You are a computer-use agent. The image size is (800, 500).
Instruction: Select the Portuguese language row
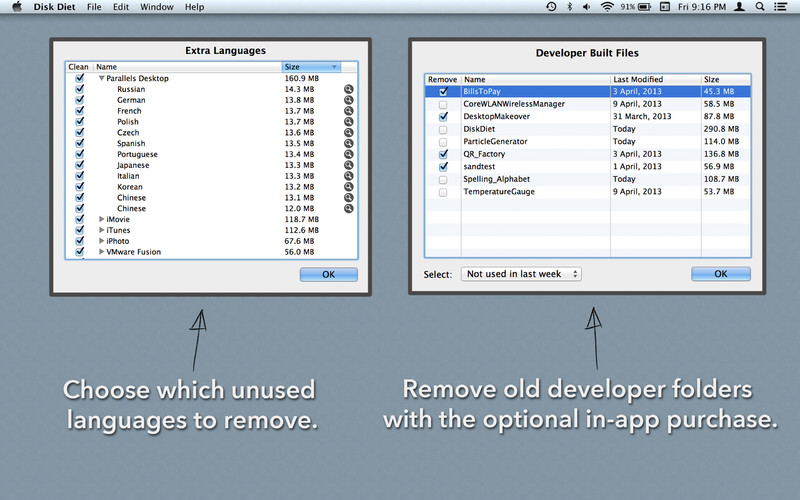[212, 154]
